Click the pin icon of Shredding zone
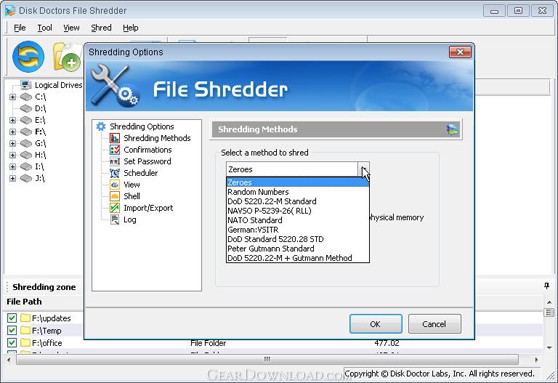This screenshot has width=558, height=383. click(547, 285)
